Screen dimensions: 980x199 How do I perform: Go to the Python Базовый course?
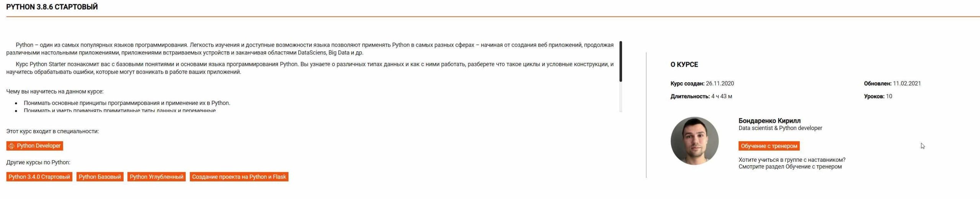pyautogui.click(x=100, y=177)
